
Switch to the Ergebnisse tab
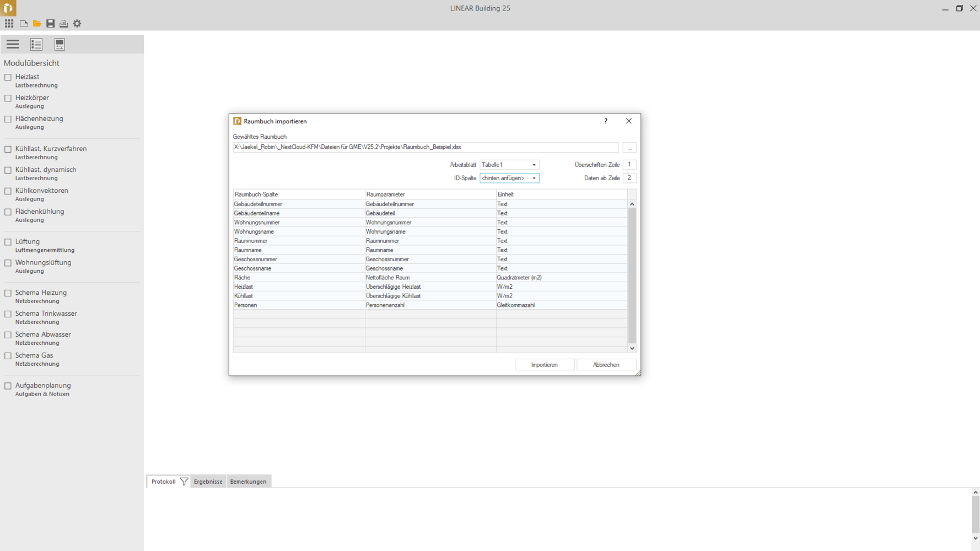tap(208, 482)
